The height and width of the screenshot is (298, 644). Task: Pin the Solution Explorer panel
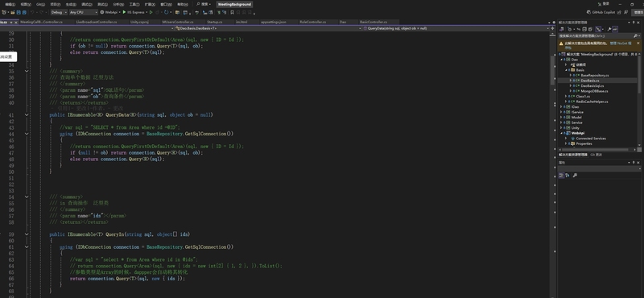point(634,23)
